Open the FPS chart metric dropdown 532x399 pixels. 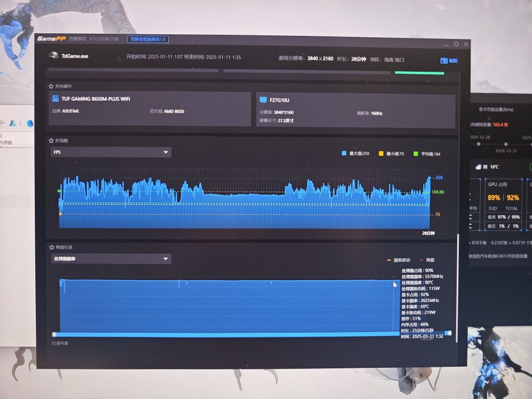click(x=111, y=152)
